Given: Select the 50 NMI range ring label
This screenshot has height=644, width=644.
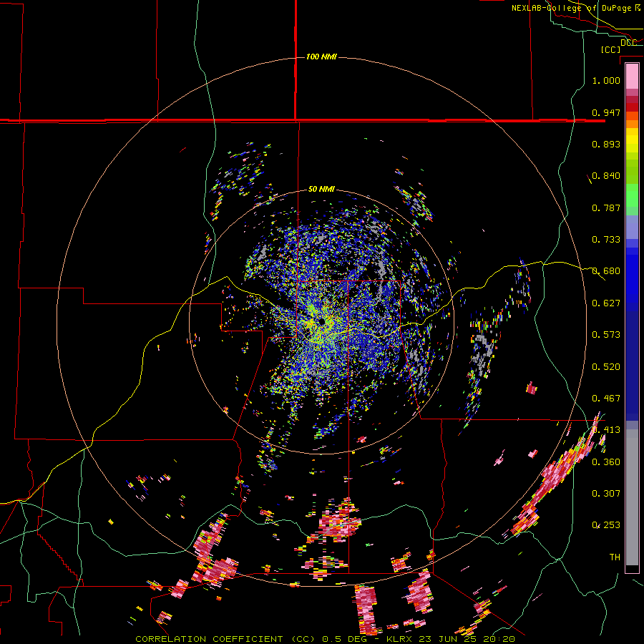Looking at the screenshot, I should [x=321, y=189].
